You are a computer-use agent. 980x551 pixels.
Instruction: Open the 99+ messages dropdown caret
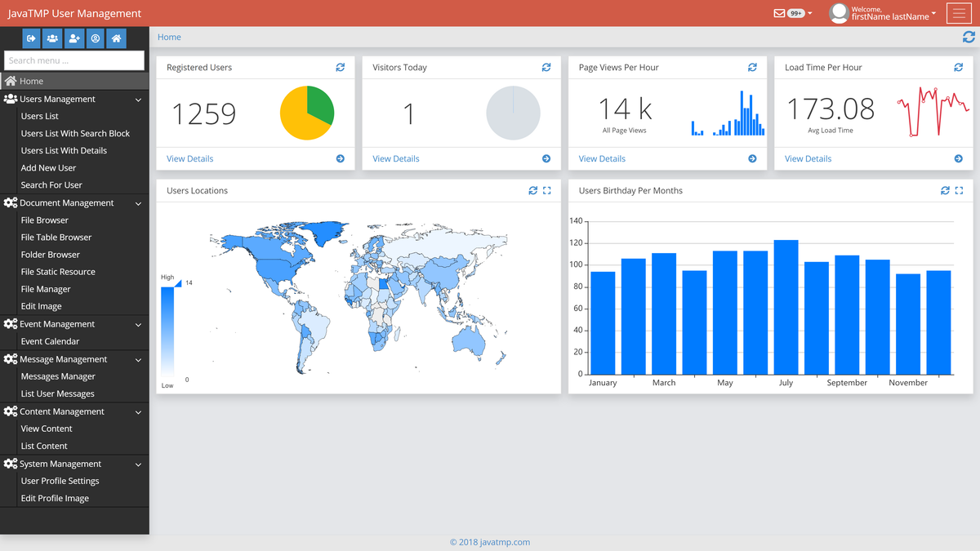[808, 13]
